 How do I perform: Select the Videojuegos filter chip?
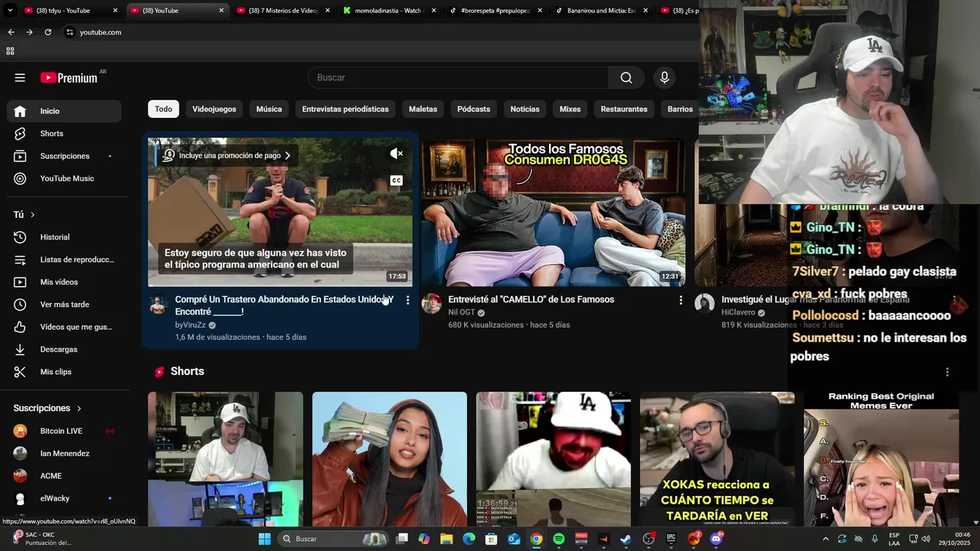(214, 109)
